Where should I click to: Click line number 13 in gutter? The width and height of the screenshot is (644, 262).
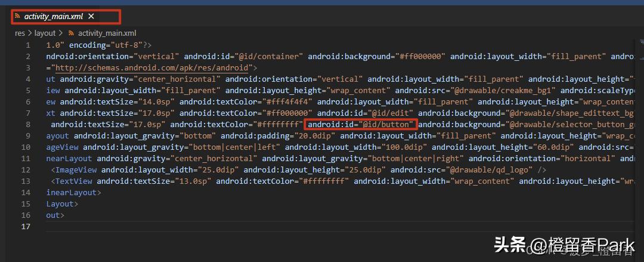(x=26, y=181)
